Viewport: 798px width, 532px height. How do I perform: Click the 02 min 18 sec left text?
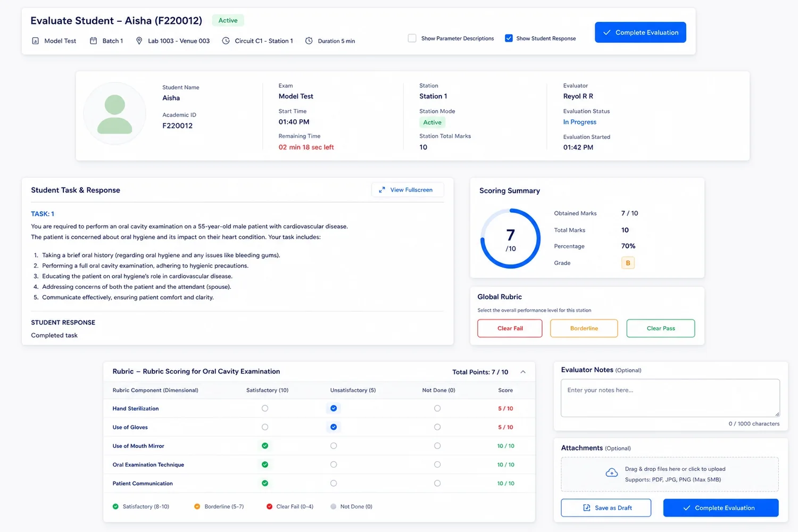coord(306,147)
